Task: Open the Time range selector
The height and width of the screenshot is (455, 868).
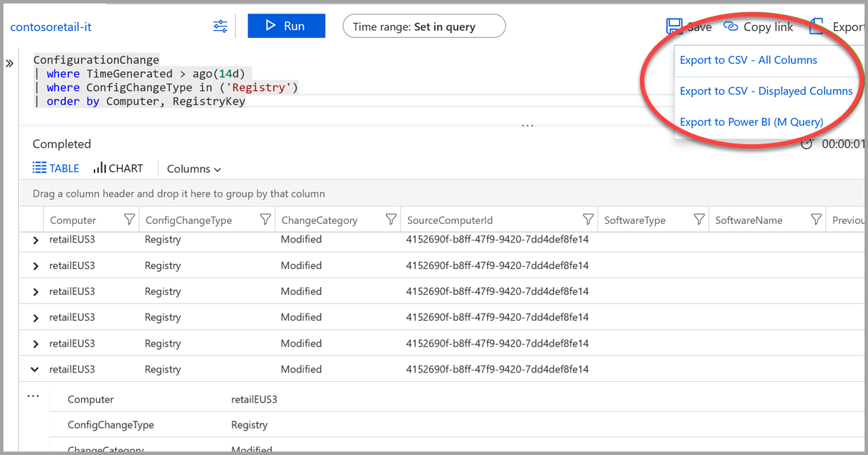Action: tap(424, 27)
